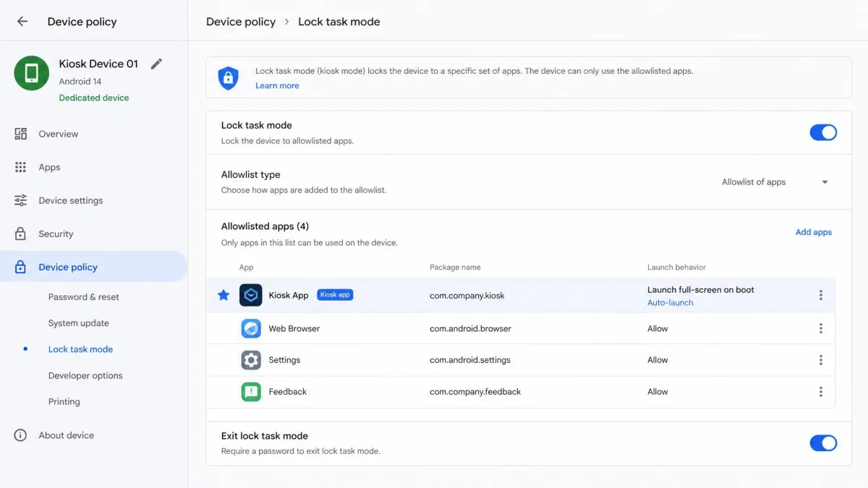Click the App column header

[247, 267]
